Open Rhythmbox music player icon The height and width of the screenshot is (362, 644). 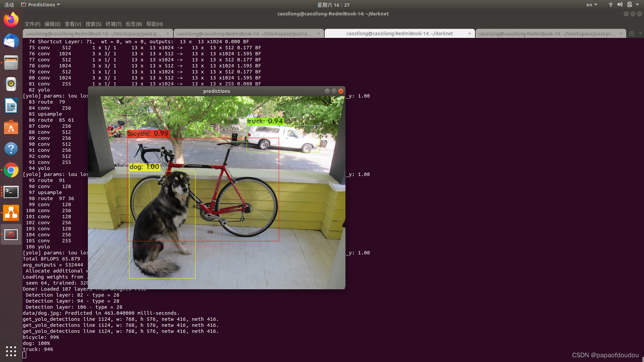coord(11,84)
